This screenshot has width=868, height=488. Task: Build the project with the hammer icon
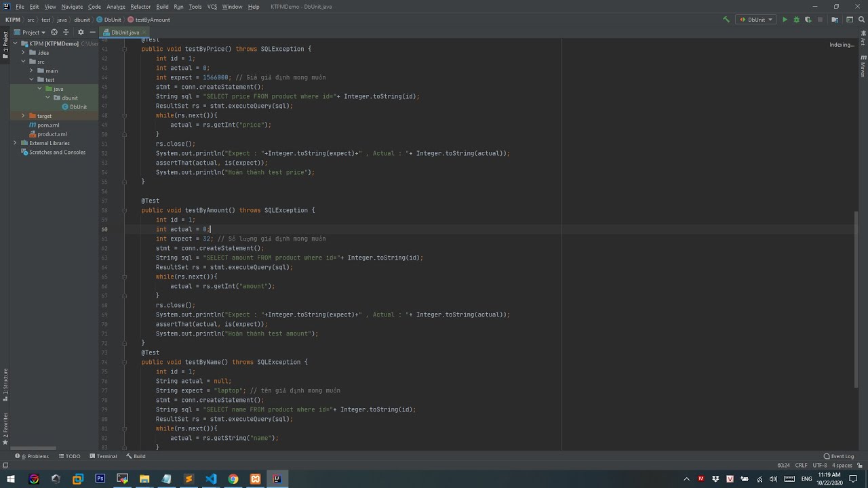726,20
